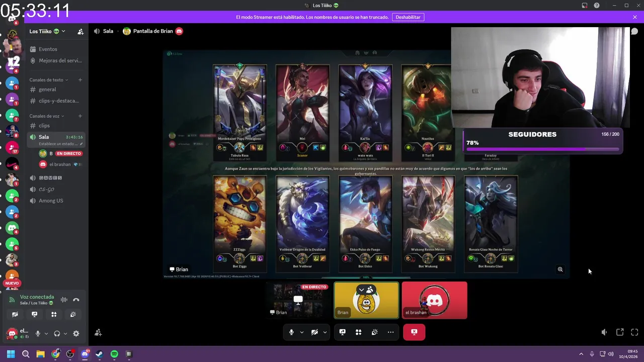Open user settings gear icon
The width and height of the screenshot is (644, 362).
coord(76,333)
